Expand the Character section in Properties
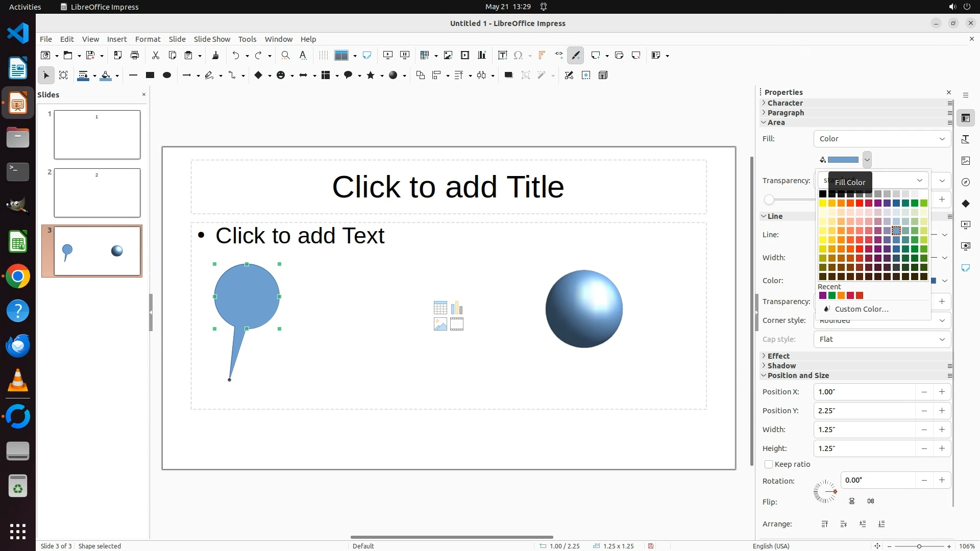Image resolution: width=980 pixels, height=551 pixels. 785,103
